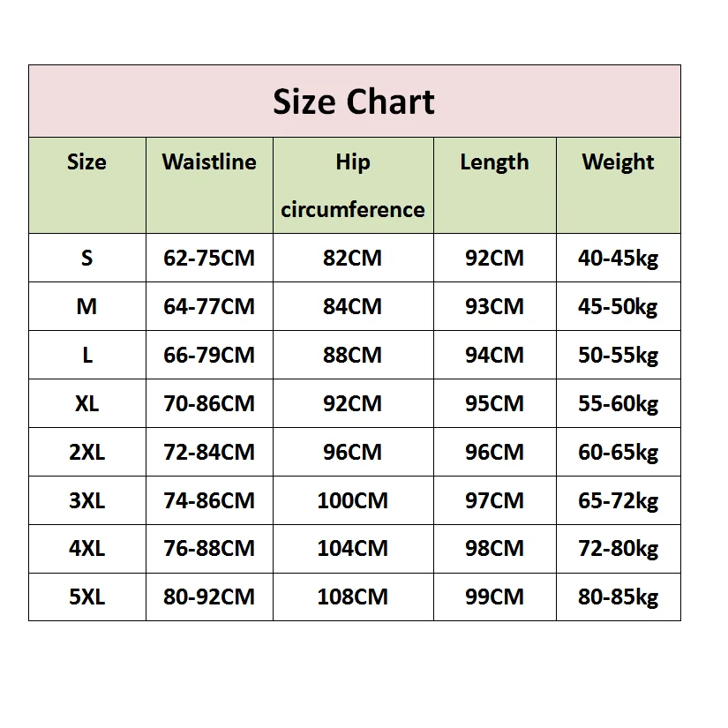
Task: Click the Size Chart title banner
Action: 355,101
